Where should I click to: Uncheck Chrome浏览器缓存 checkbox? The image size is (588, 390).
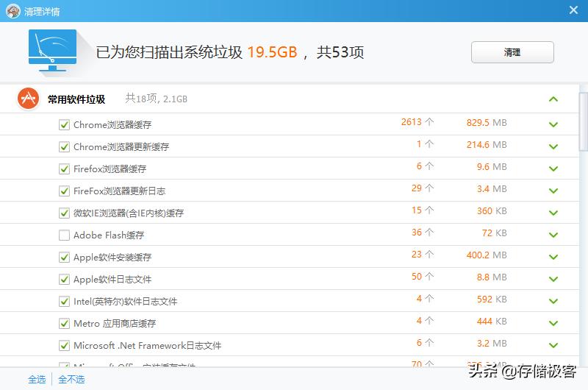point(64,124)
